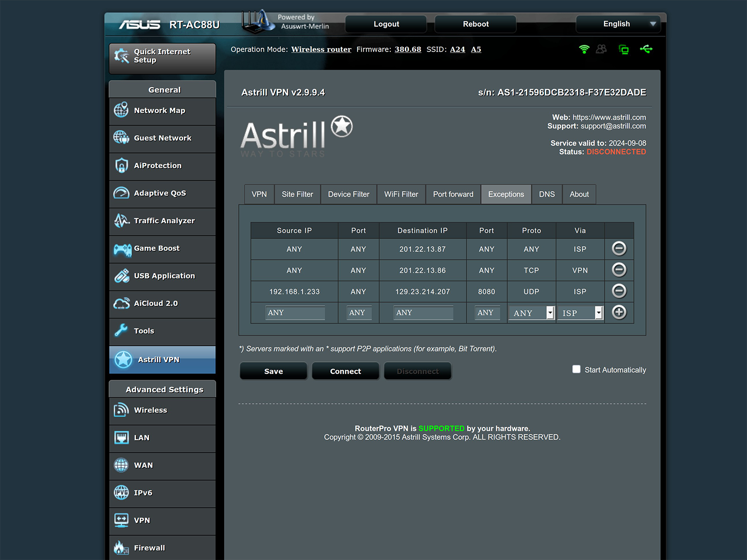Click the green USB status icon
The height and width of the screenshot is (560, 747).
(646, 49)
